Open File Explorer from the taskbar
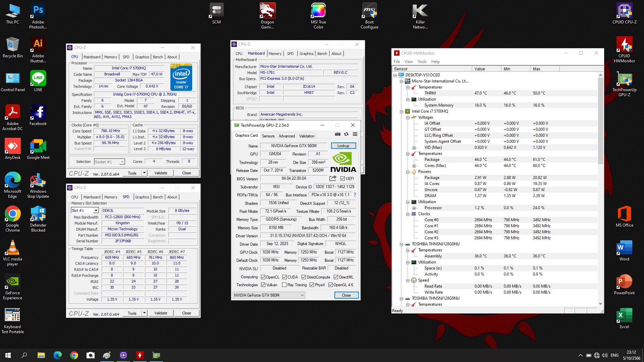This screenshot has width=644, height=362. point(41,355)
